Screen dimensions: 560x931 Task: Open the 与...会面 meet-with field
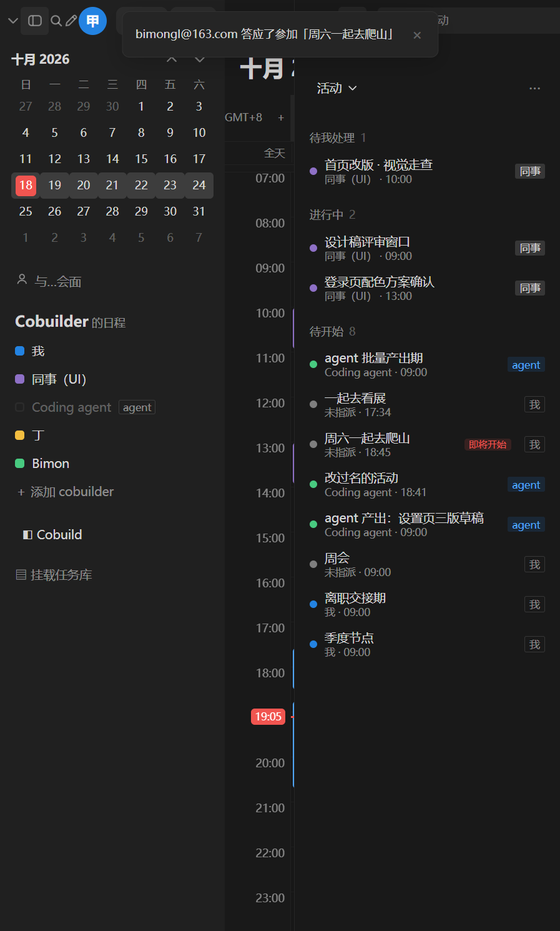tap(112, 281)
